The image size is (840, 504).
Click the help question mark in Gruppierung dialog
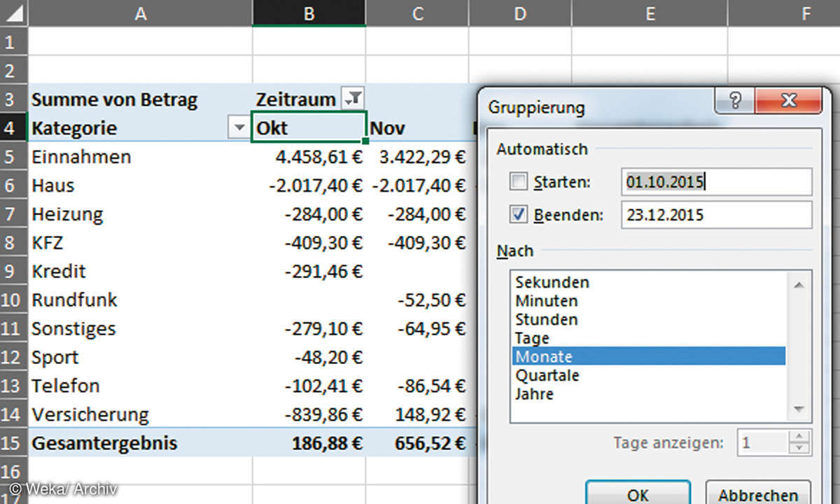pos(735,99)
